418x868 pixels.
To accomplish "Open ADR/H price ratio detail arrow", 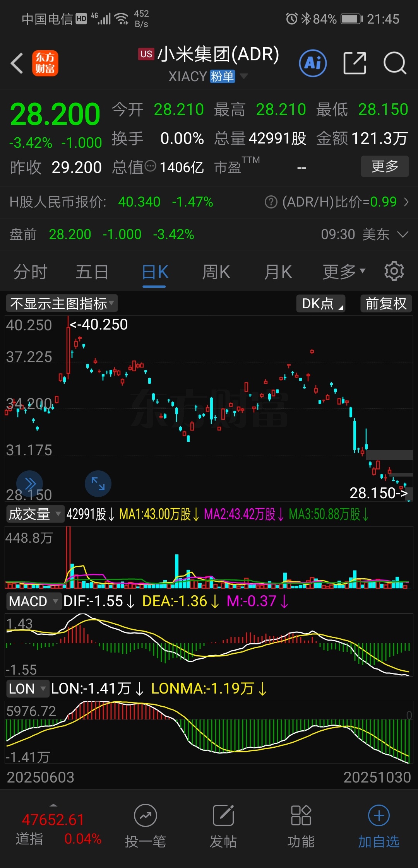I will pos(406,202).
